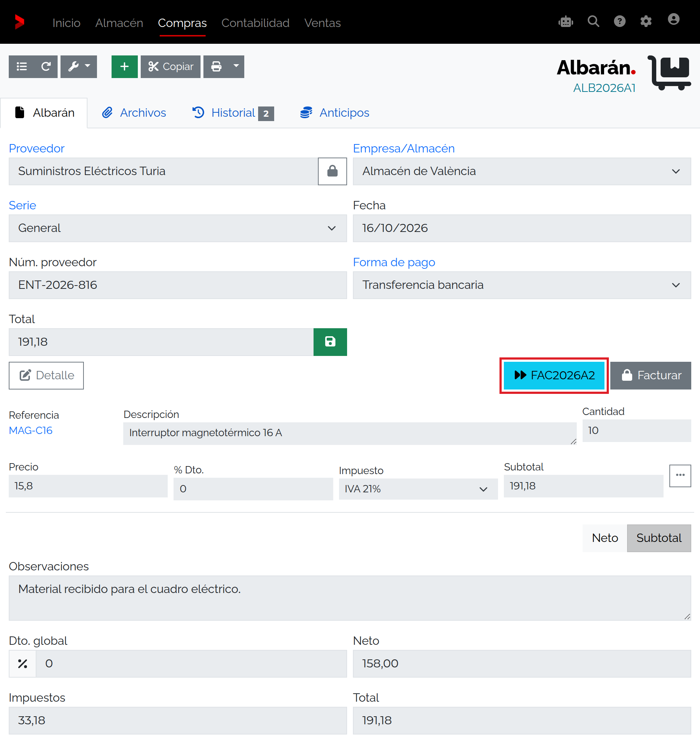The width and height of the screenshot is (700, 752).
Task: Click the percent icon for Dto. global
Action: 22,663
